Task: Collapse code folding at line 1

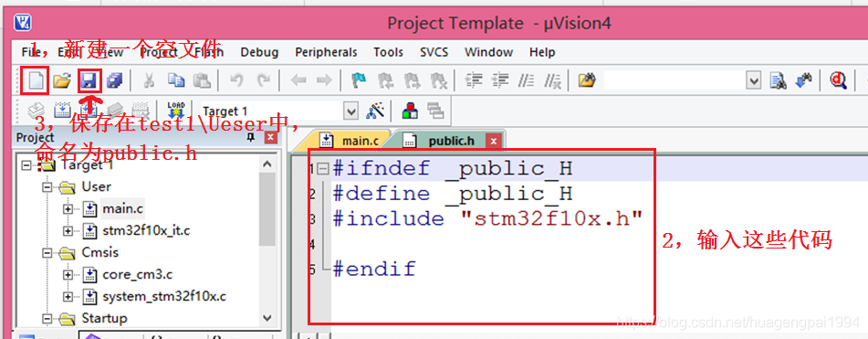Action: pos(323,169)
